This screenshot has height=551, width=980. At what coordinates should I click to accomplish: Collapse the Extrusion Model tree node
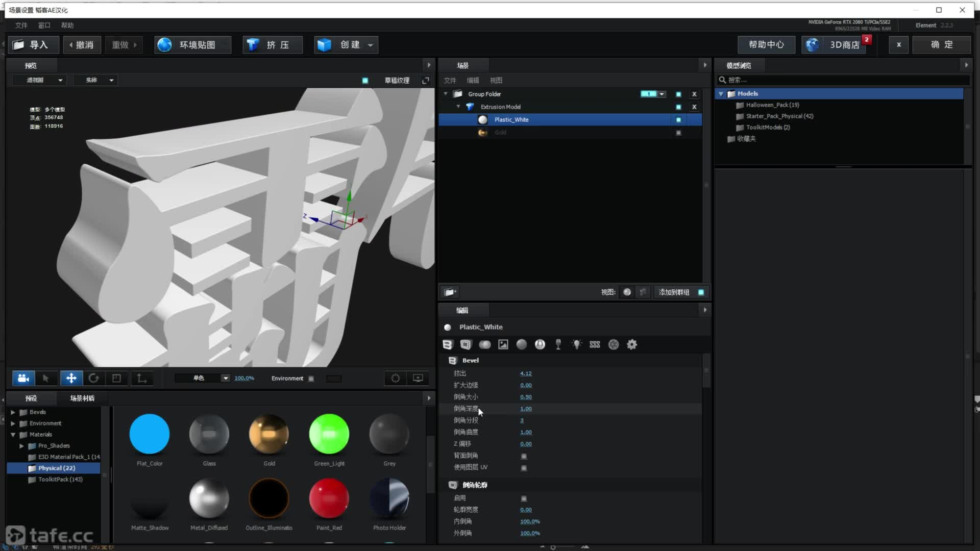458,107
